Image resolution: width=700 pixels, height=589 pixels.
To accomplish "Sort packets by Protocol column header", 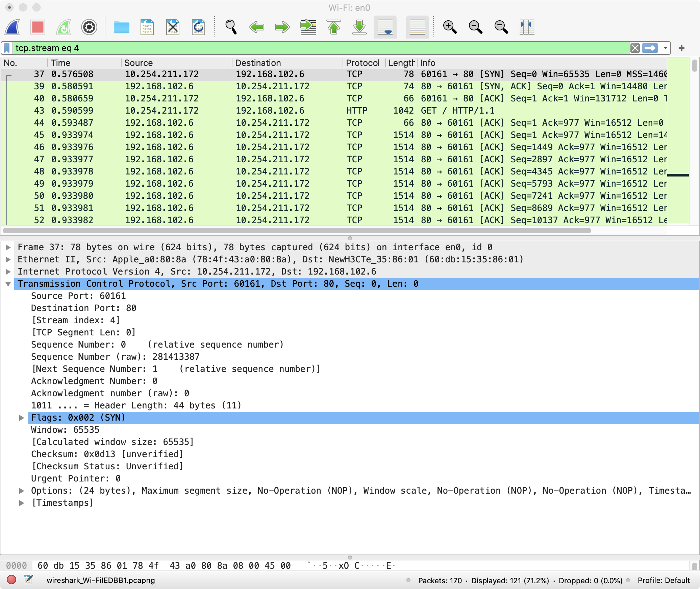I will point(362,63).
